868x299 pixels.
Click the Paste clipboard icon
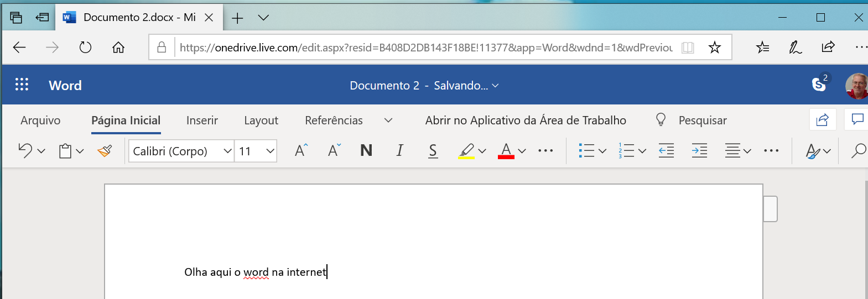click(65, 150)
